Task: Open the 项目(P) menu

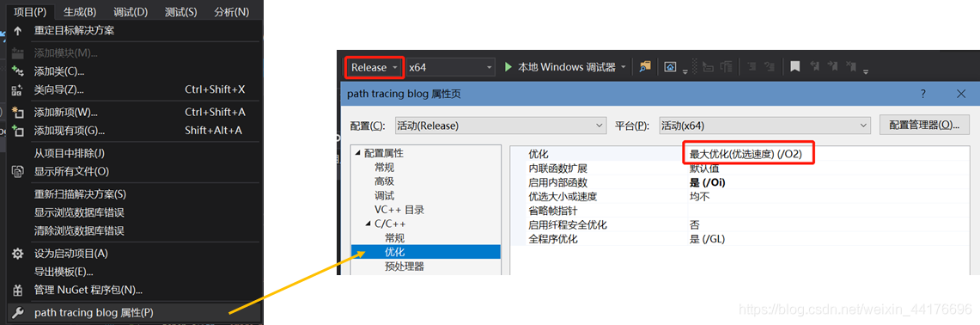Action: pyautogui.click(x=31, y=11)
